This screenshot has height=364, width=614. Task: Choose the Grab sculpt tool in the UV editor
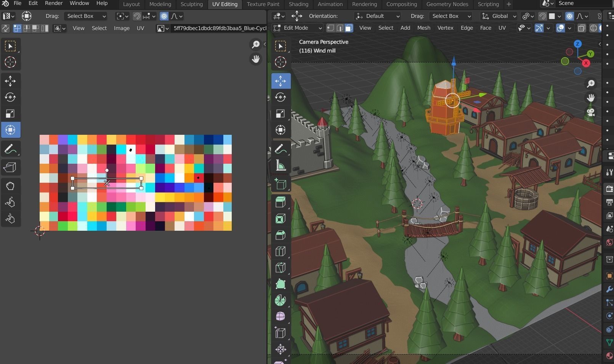(10, 186)
